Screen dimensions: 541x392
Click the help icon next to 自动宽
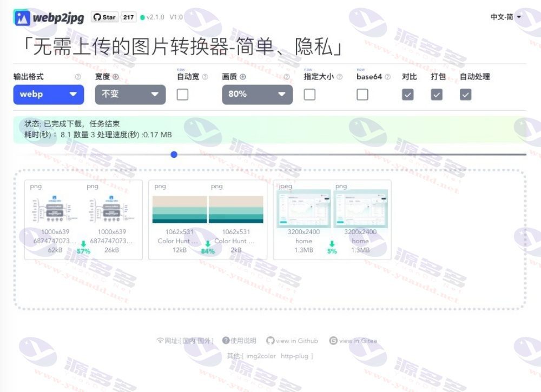point(205,77)
